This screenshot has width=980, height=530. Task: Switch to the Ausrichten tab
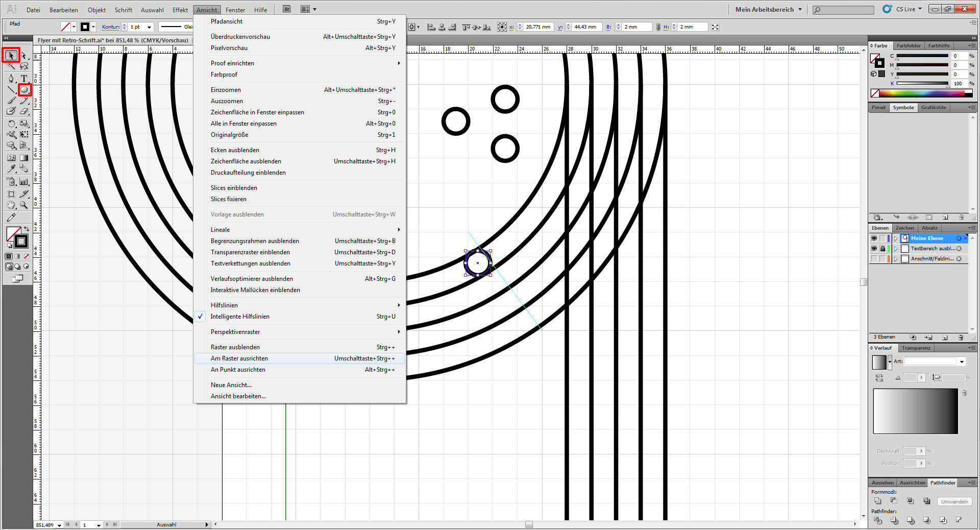point(912,483)
